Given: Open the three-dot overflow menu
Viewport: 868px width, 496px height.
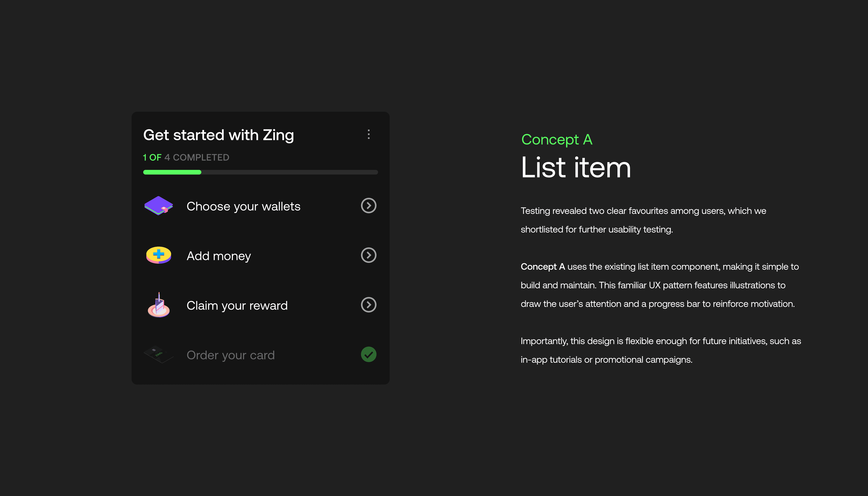Looking at the screenshot, I should point(368,134).
